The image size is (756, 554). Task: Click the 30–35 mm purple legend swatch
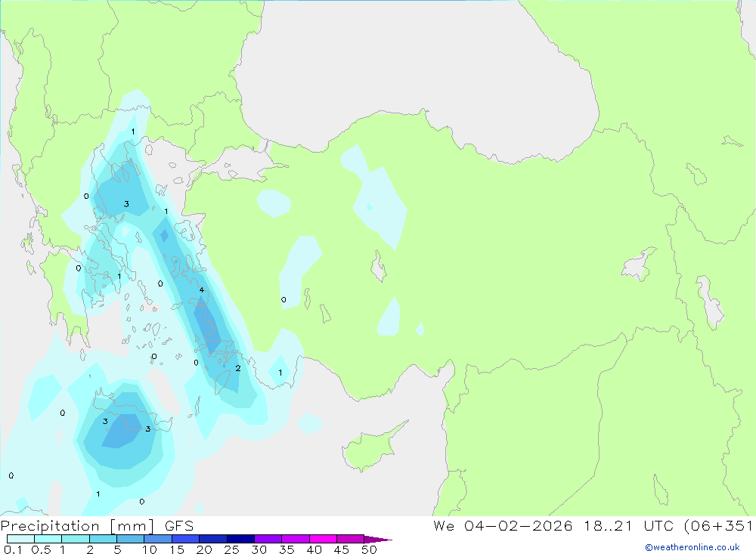click(268, 539)
